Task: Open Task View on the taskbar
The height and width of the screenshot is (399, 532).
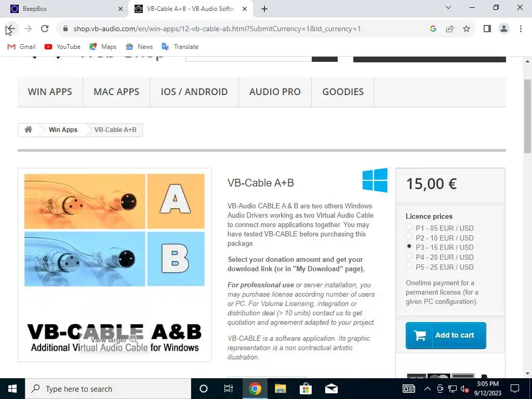Action: click(x=229, y=389)
